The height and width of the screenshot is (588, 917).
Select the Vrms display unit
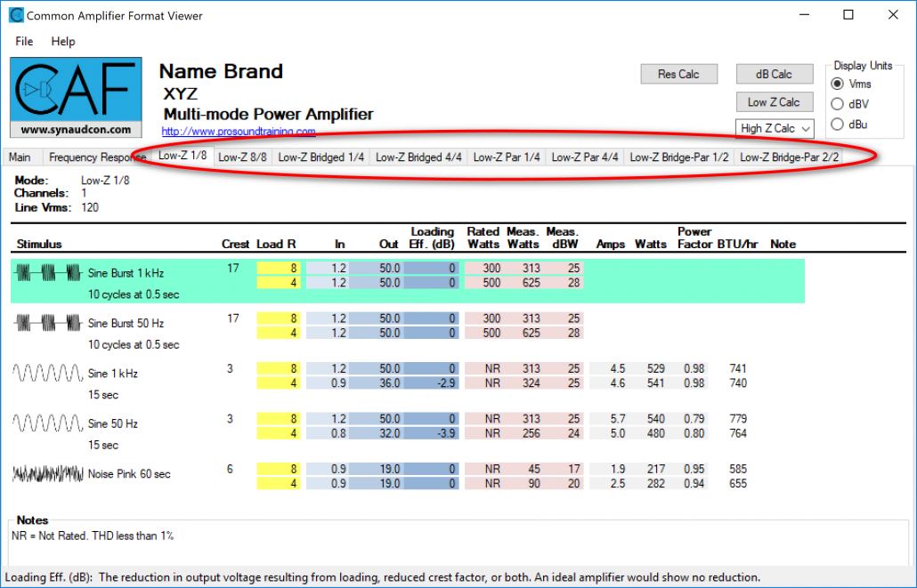[837, 85]
